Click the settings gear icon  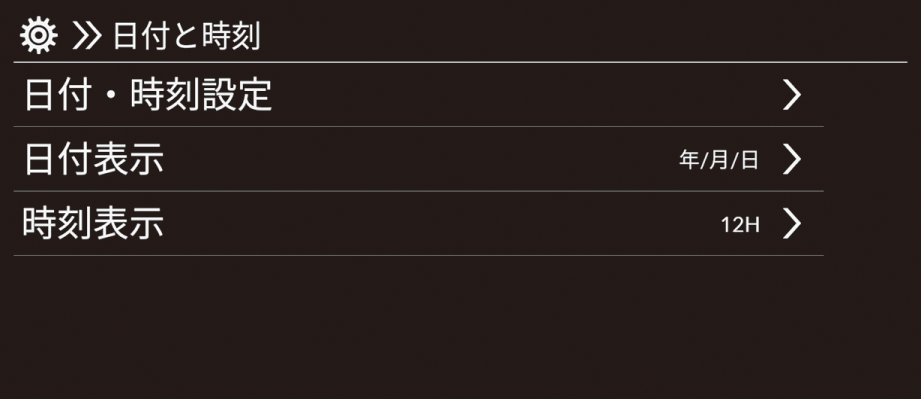click(38, 36)
